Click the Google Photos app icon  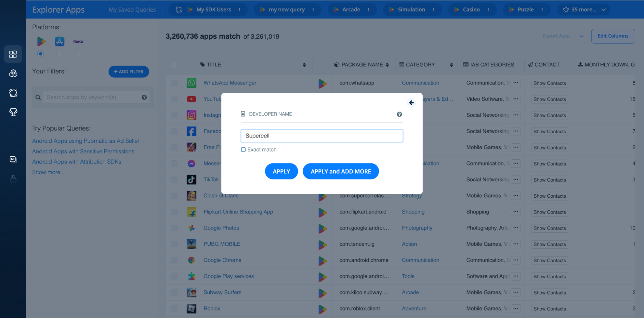(191, 228)
